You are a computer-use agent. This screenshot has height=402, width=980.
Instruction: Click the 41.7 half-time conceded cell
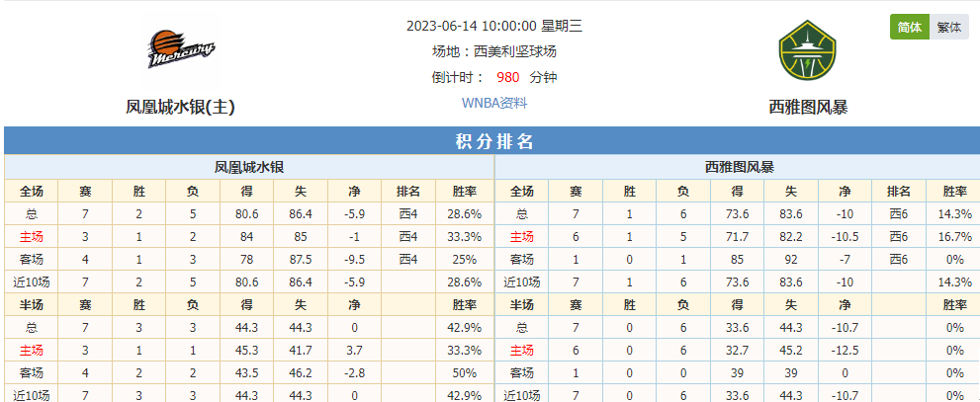tap(301, 351)
